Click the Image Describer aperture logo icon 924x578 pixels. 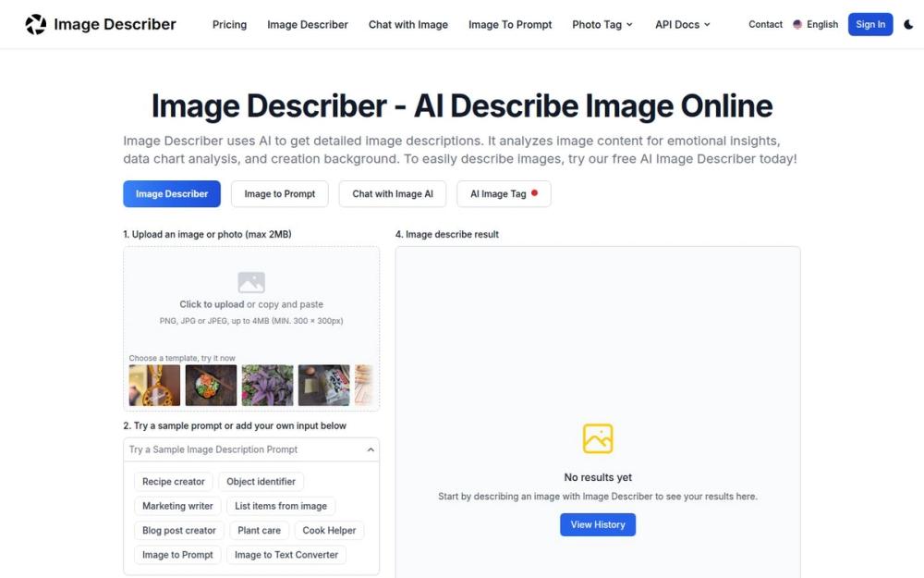pos(36,24)
